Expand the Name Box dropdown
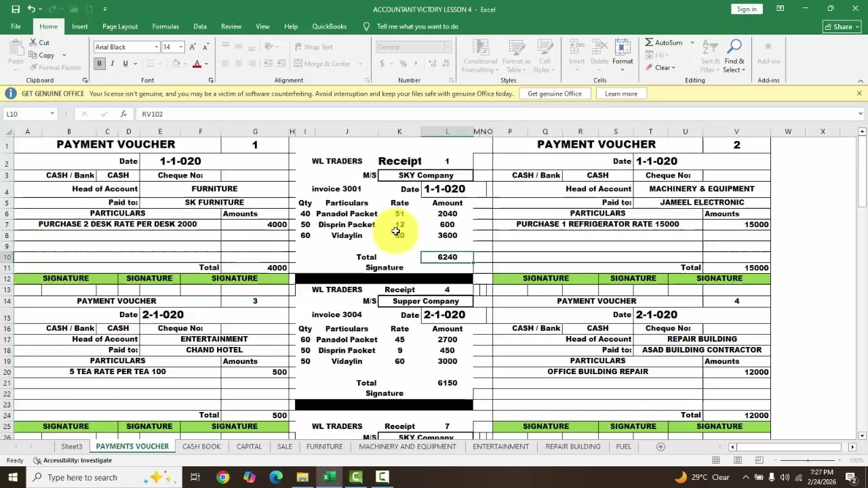868x488 pixels. 52,114
